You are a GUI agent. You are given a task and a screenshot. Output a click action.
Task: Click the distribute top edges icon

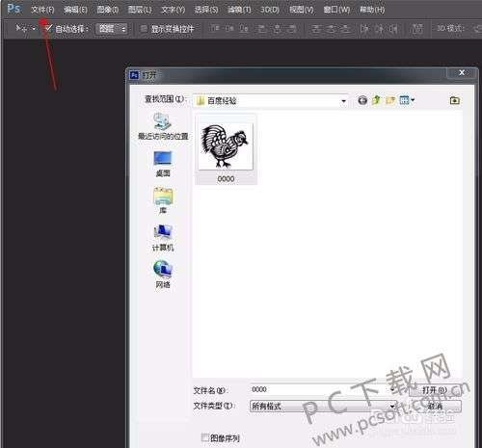point(316,29)
